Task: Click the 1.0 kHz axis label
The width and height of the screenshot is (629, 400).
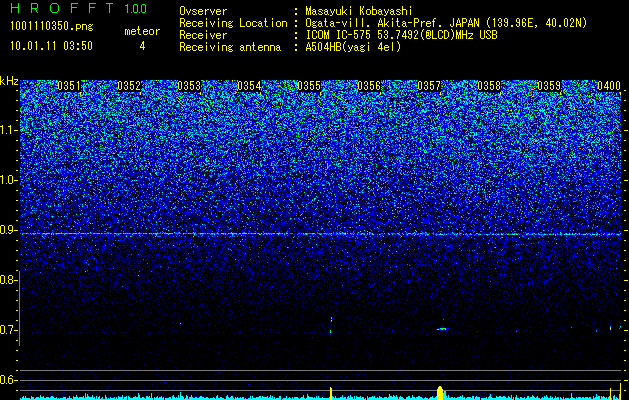Action: point(8,180)
